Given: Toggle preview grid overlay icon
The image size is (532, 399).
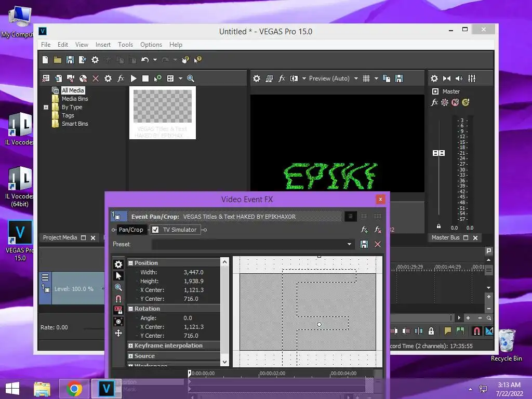Looking at the screenshot, I should 366,79.
